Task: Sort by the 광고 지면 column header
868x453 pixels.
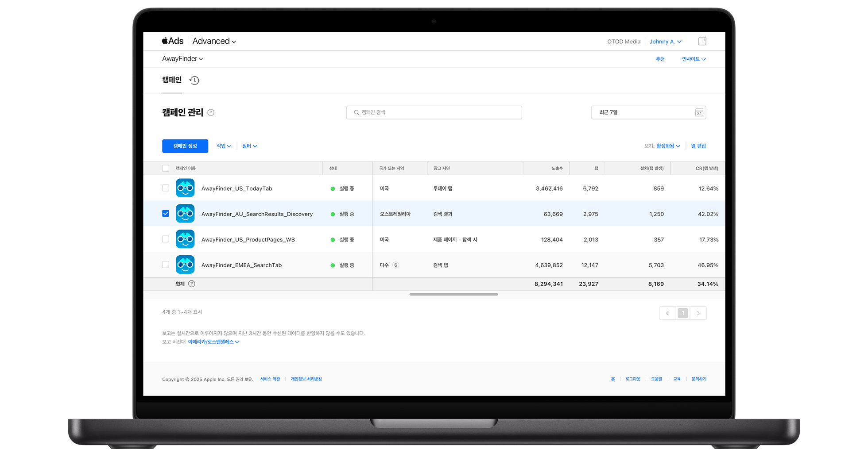Action: [442, 169]
